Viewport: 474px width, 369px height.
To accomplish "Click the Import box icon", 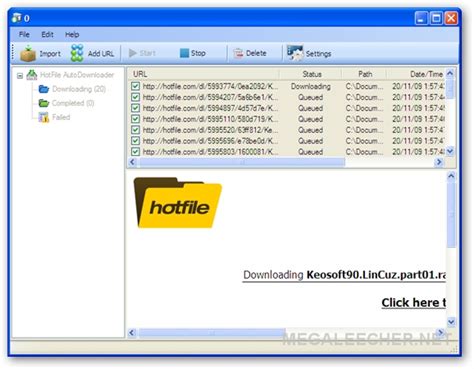I will click(x=28, y=53).
